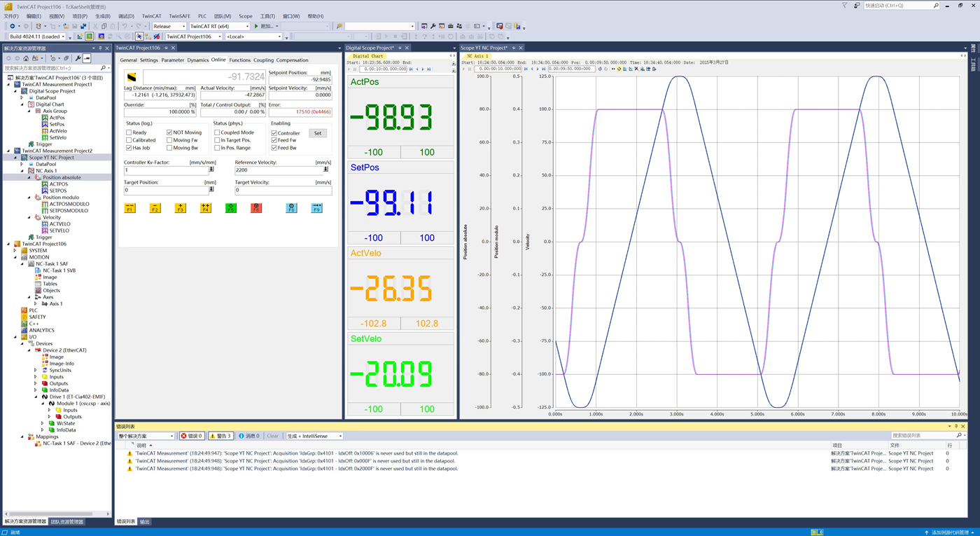Switch to the Parameter tab
This screenshot has width=980, height=536.
pyautogui.click(x=172, y=60)
